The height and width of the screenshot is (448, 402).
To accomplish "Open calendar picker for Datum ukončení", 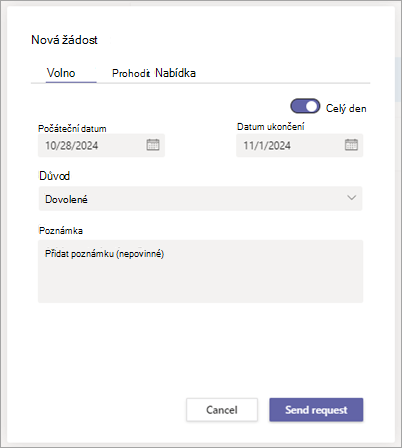I will pos(351,145).
